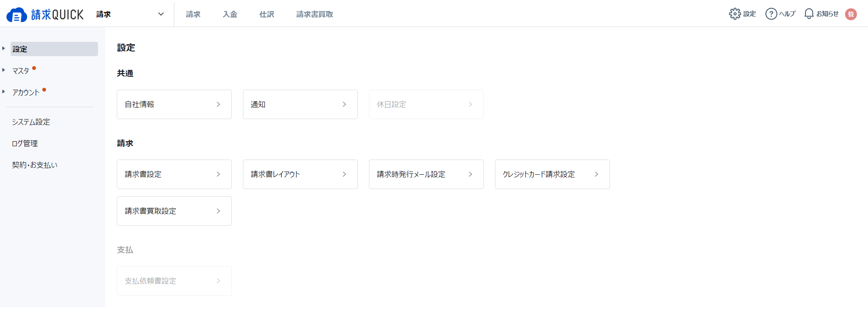Switch to the 請求 top tab
This screenshot has height=309, width=868.
point(193,14)
